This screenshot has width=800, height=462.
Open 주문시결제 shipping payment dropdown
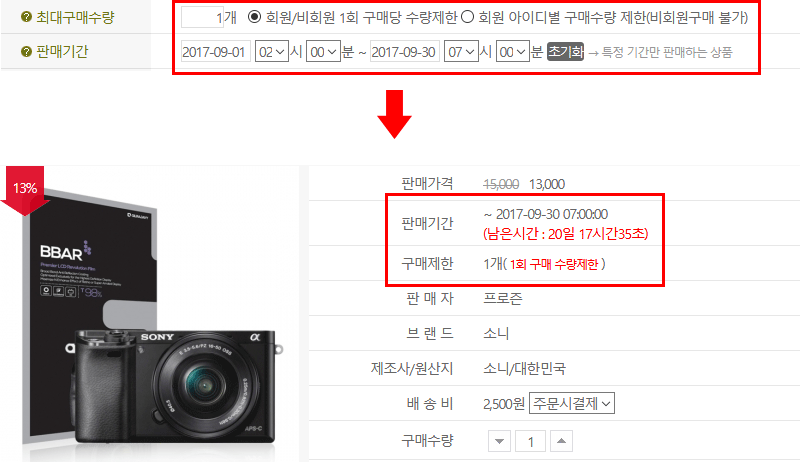coord(572,403)
